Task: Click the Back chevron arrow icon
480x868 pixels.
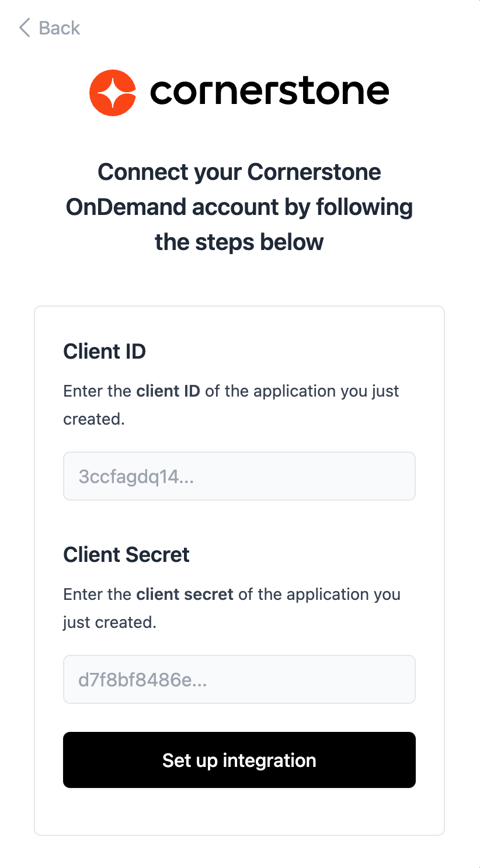Action: point(25,27)
